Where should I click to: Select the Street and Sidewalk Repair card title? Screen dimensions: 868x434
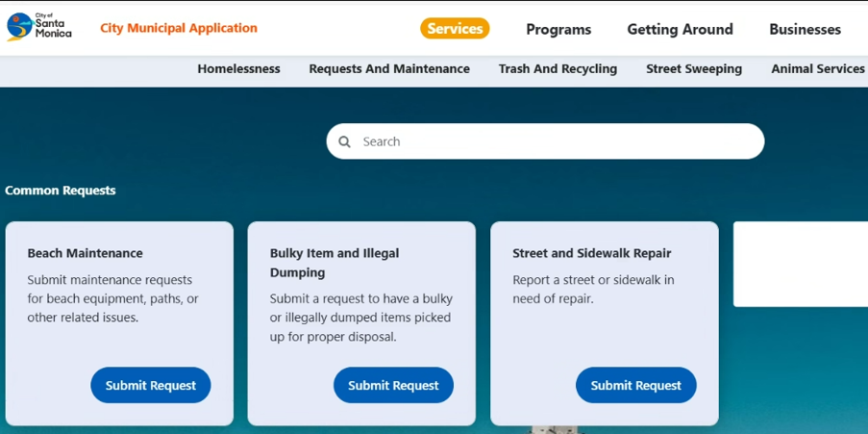(591, 253)
